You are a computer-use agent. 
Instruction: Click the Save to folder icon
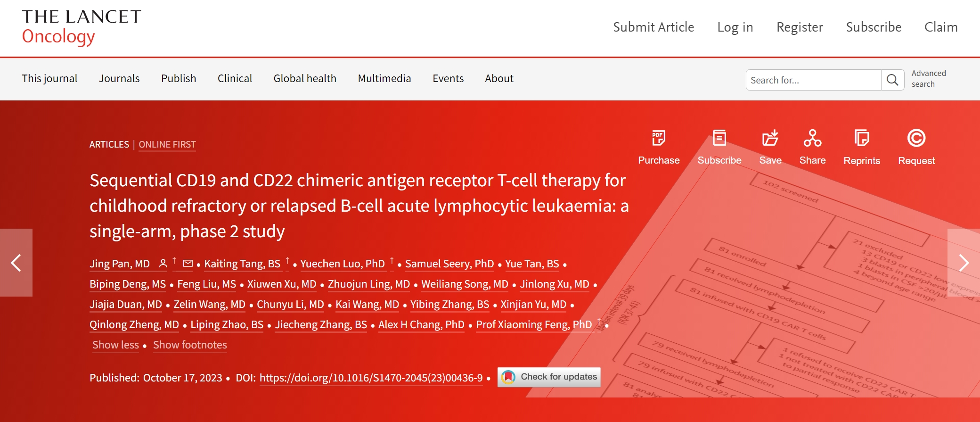(x=770, y=138)
